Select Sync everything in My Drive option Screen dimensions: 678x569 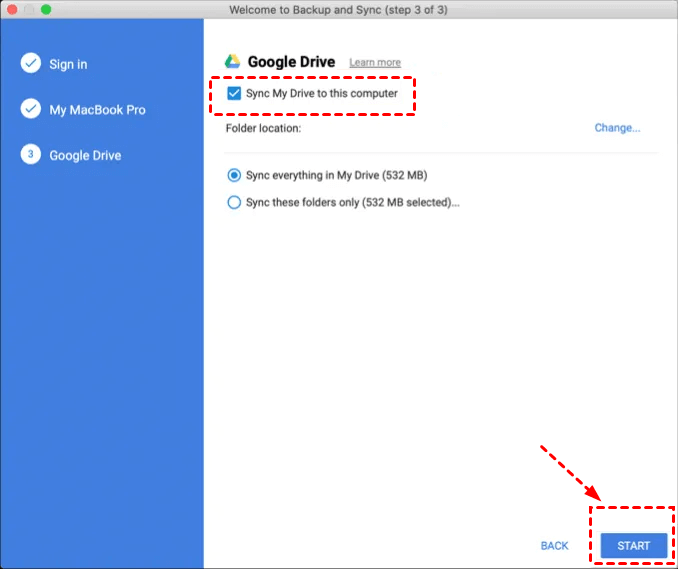click(235, 175)
